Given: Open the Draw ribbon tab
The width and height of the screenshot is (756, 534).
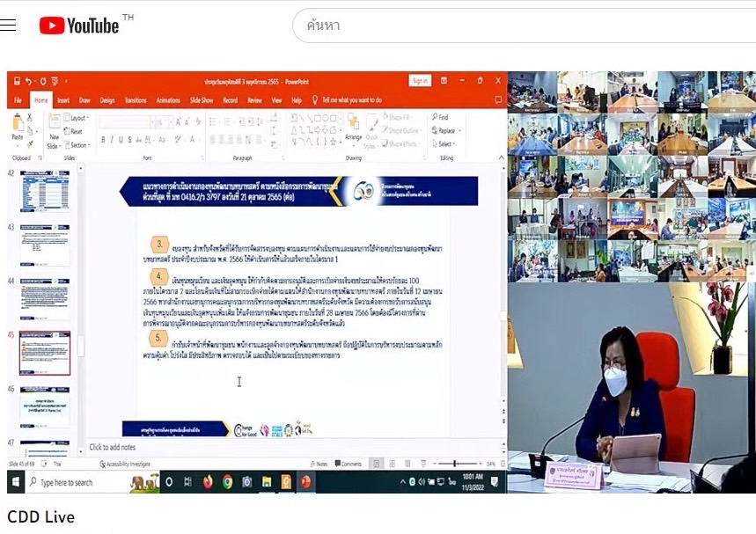Looking at the screenshot, I should pos(84,100).
